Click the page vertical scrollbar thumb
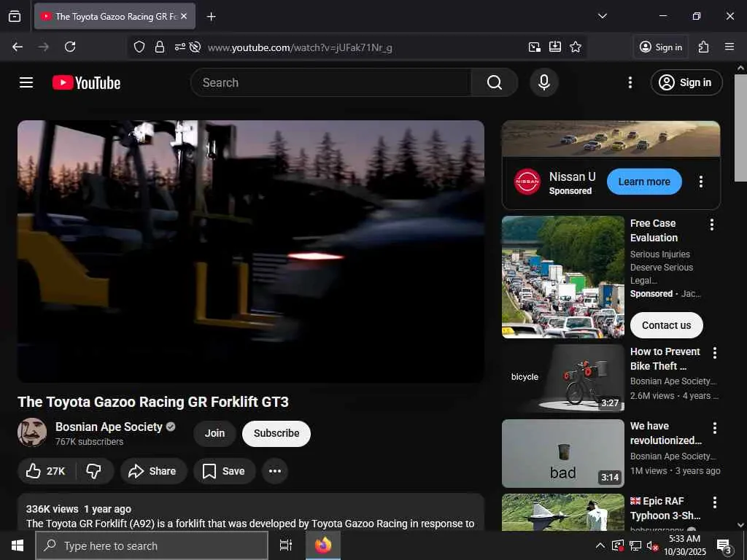The height and width of the screenshot is (560, 747). [741, 128]
